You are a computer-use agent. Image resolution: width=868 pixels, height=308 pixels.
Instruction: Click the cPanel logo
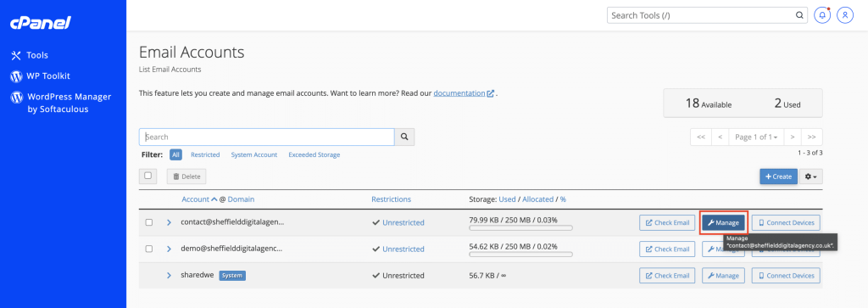click(41, 23)
